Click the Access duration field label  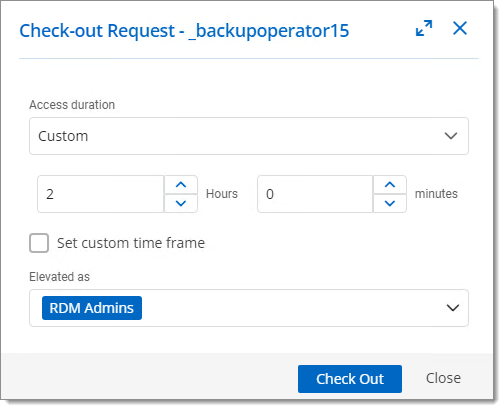pyautogui.click(x=72, y=105)
